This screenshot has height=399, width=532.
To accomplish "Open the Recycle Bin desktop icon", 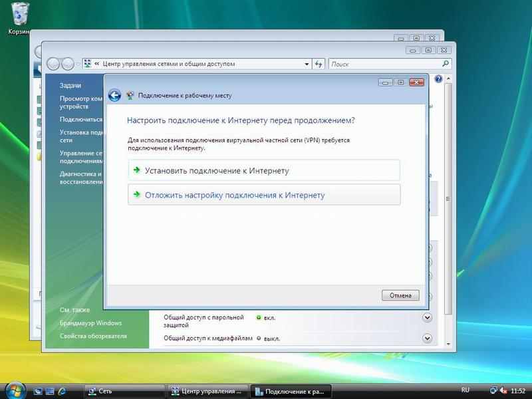I will pyautogui.click(x=20, y=18).
